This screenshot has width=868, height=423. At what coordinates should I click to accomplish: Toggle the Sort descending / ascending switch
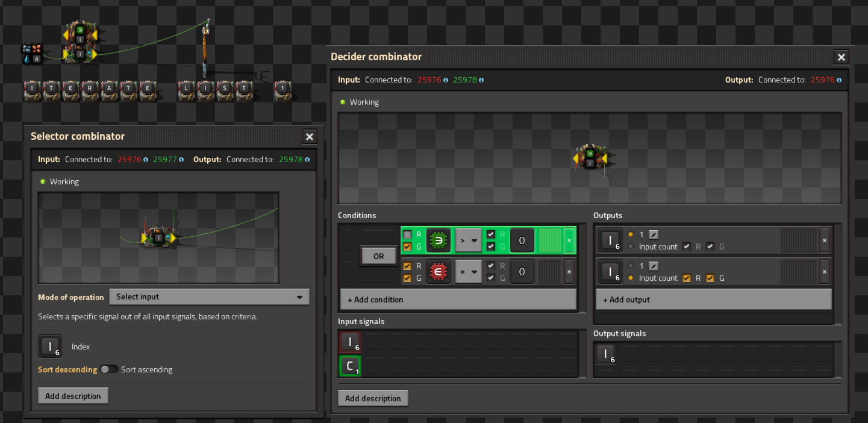(109, 369)
